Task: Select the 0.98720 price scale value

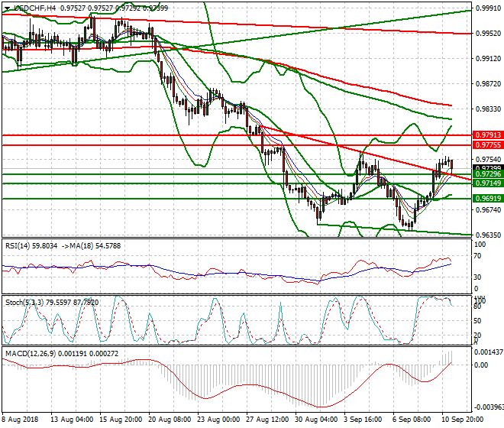Action: (488, 83)
